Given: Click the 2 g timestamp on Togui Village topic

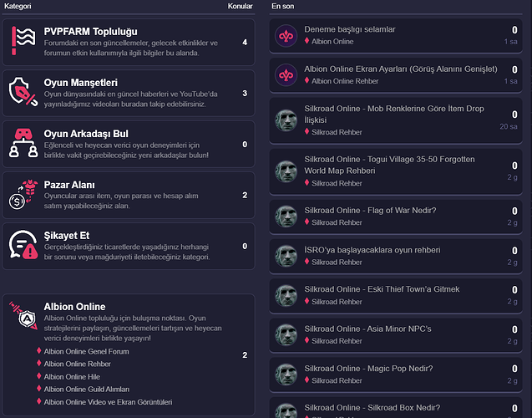Looking at the screenshot, I should point(512,177).
